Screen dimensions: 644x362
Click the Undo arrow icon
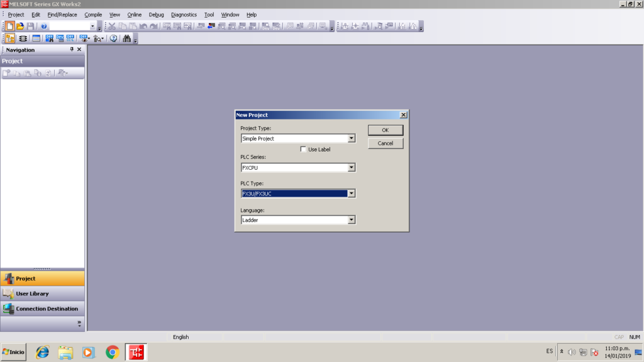point(143,26)
